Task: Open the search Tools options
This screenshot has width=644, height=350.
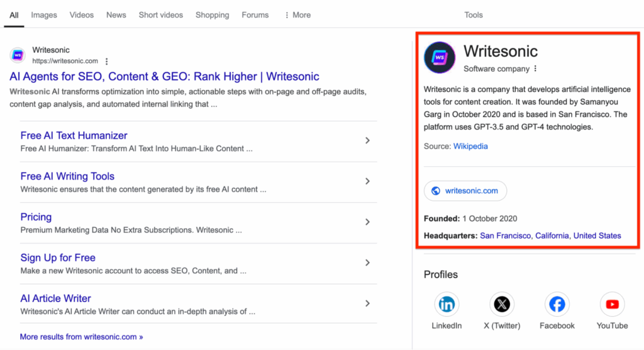Action: pyautogui.click(x=474, y=15)
